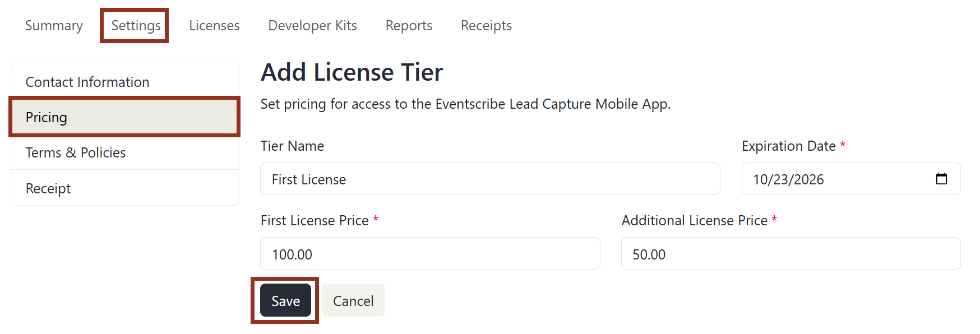This screenshot has height=334, width=980.
Task: Select Contact Information in the sidebar
Action: (87, 81)
